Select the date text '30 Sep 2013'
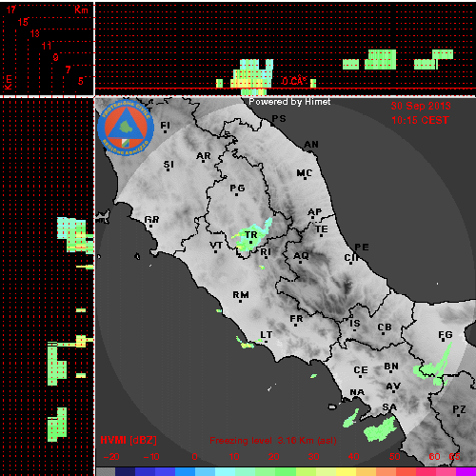 pos(421,106)
